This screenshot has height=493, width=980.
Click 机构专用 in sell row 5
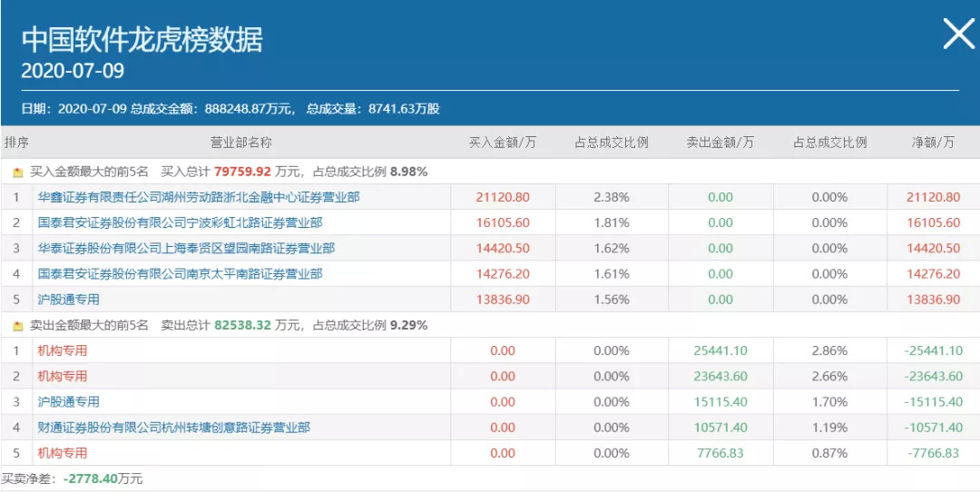point(63,453)
